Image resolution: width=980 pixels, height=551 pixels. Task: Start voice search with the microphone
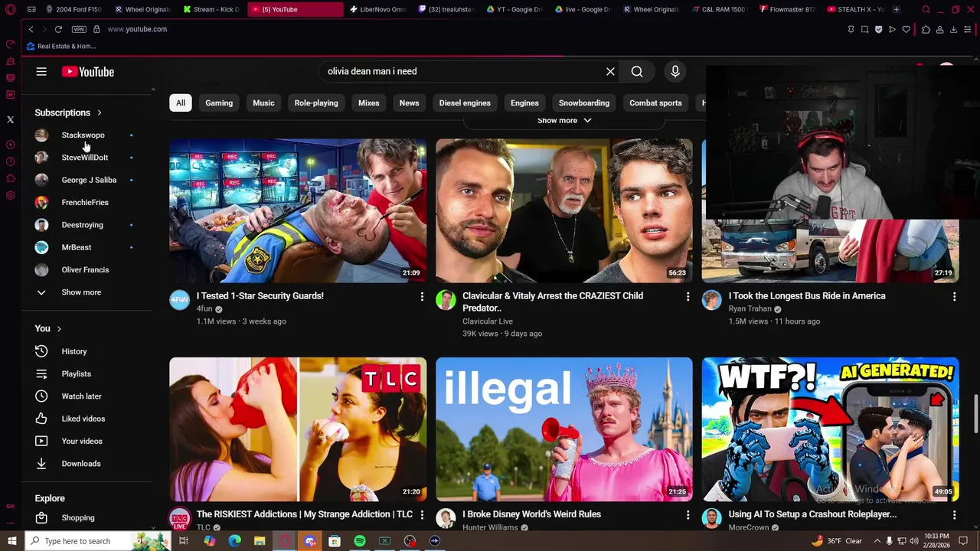pyautogui.click(x=675, y=71)
